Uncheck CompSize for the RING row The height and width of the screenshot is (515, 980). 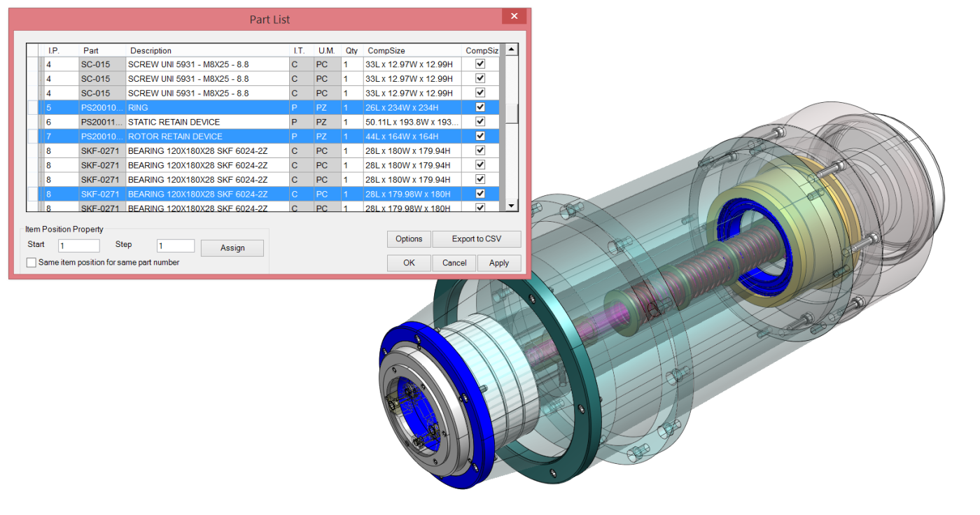[x=480, y=107]
